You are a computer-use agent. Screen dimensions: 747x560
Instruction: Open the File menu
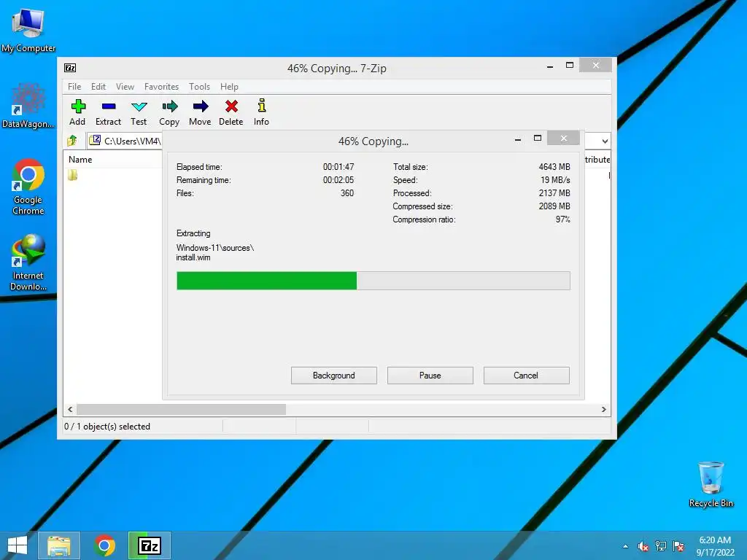[x=74, y=87]
